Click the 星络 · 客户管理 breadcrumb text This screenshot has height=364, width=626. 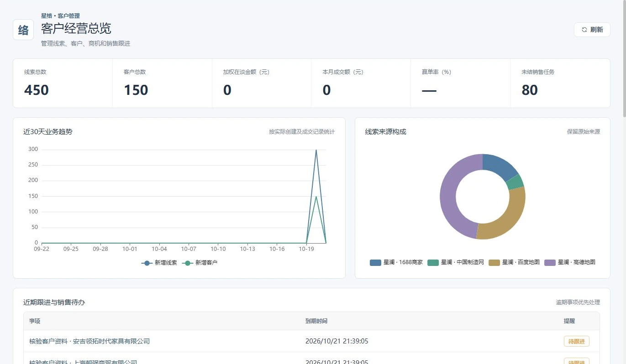point(60,16)
